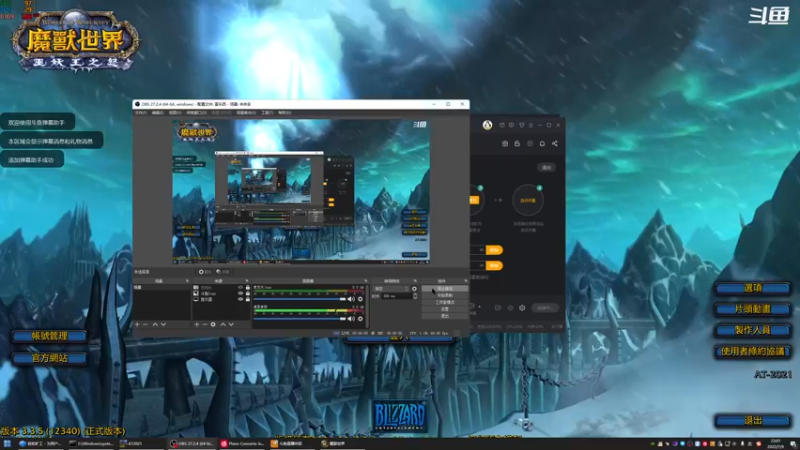Add a new source with the plus icon
Screen dimensions: 800x450
[196, 324]
